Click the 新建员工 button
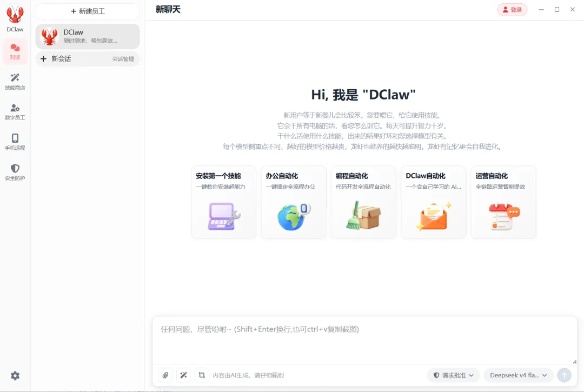The height and width of the screenshot is (392, 584). (x=88, y=11)
